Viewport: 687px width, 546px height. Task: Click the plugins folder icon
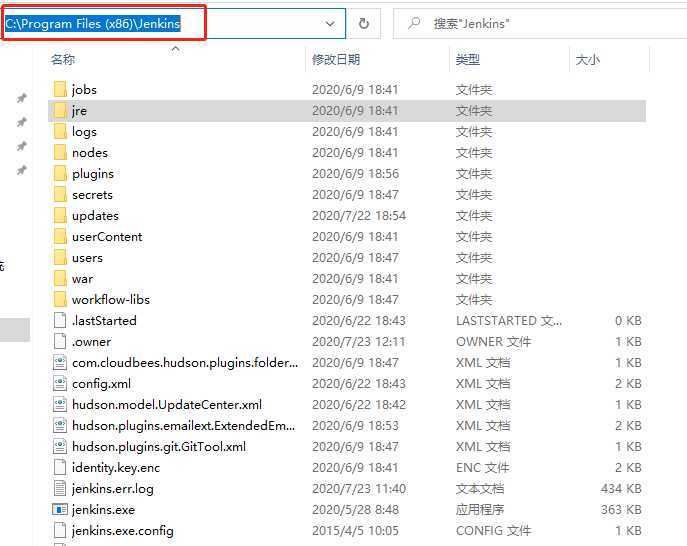(x=60, y=174)
